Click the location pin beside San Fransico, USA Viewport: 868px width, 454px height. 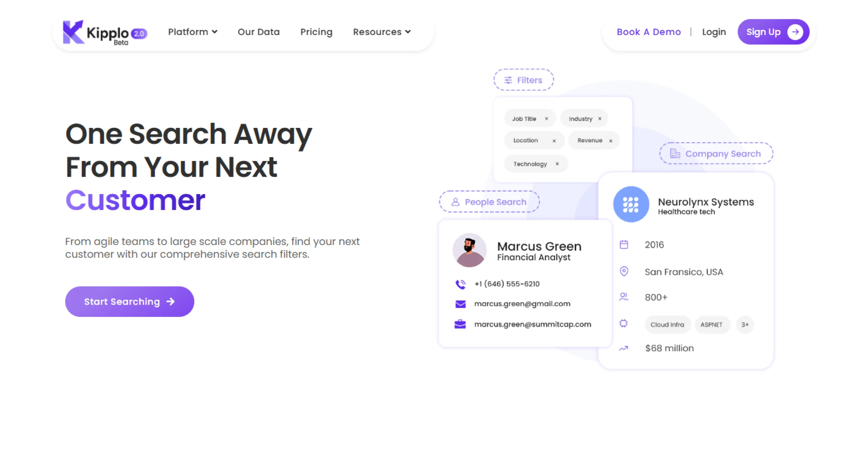[624, 271]
